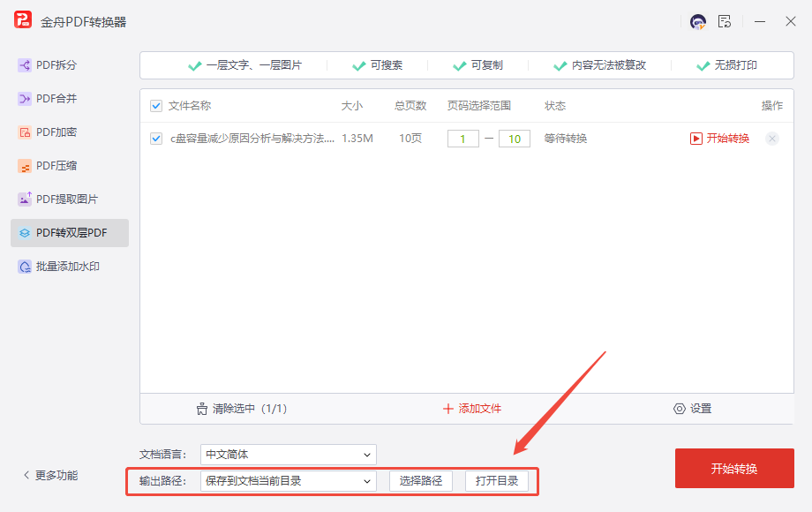The image size is (812, 512).
Task: Click the 可复制 feature label
Action: click(487, 65)
